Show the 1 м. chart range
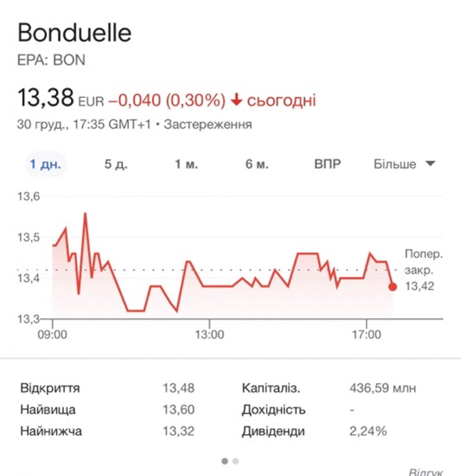The height and width of the screenshot is (476, 461). pos(187,164)
